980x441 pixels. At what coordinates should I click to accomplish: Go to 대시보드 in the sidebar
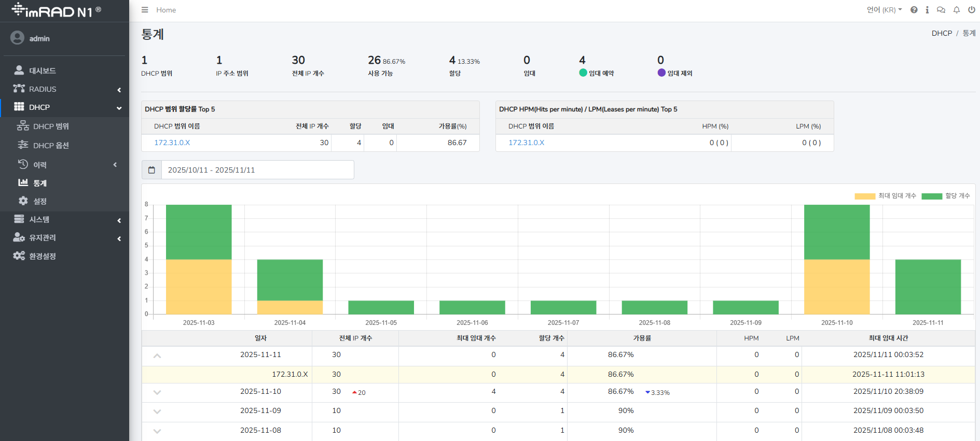(x=42, y=70)
